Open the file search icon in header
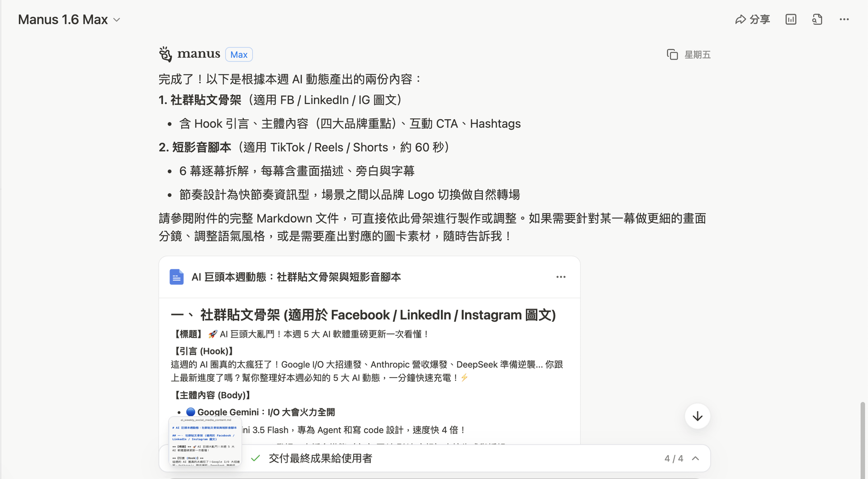This screenshot has width=868, height=479. coord(817,19)
